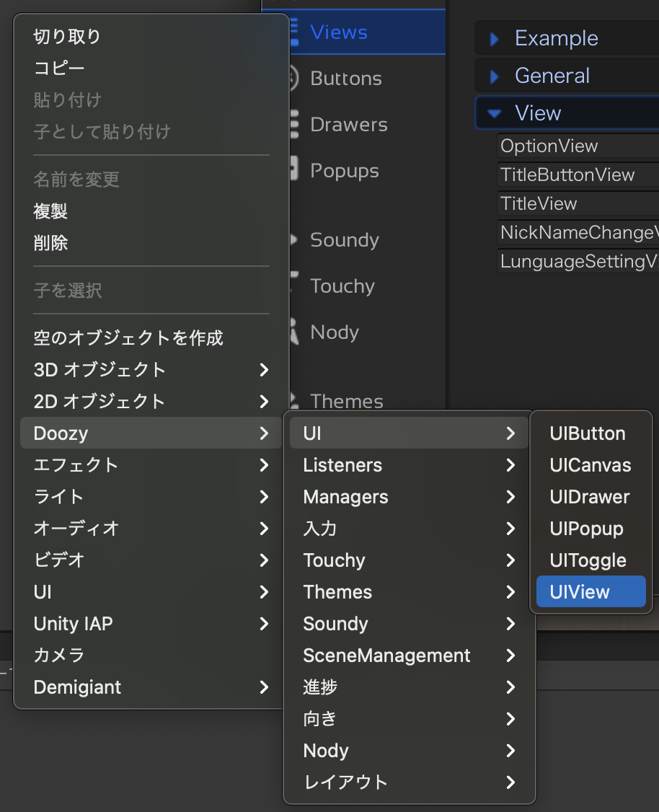The width and height of the screenshot is (659, 812).
Task: Open UI submenu under Doozy
Action: point(409,433)
